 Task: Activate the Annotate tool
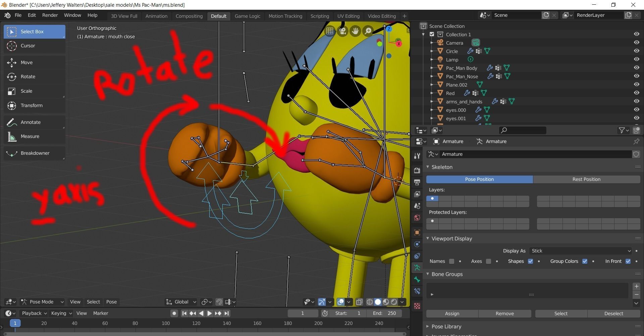[34, 122]
